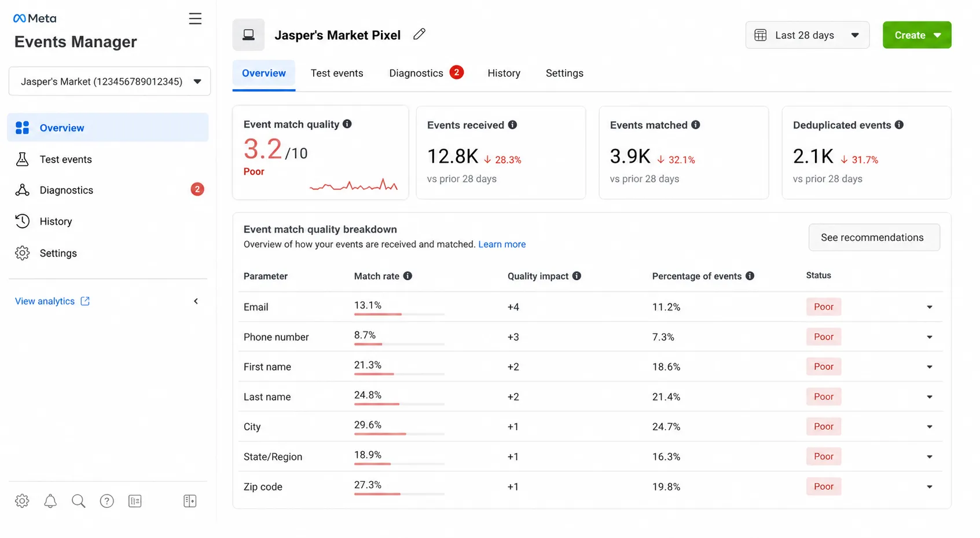Screen dimensions: 980x538
Task: Open Diagnostics in the sidebar
Action: tap(108, 190)
